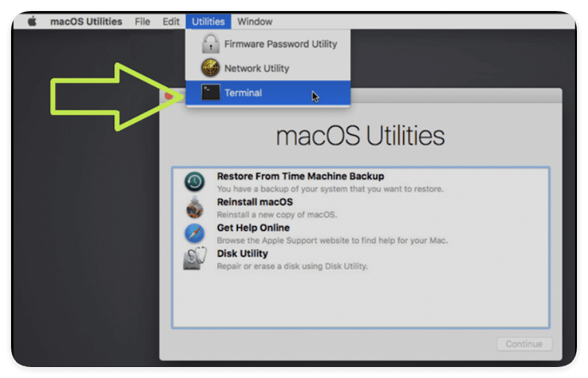Screen dimensions: 588x378
Task: Choose Network Utility from the menu
Action: [257, 68]
